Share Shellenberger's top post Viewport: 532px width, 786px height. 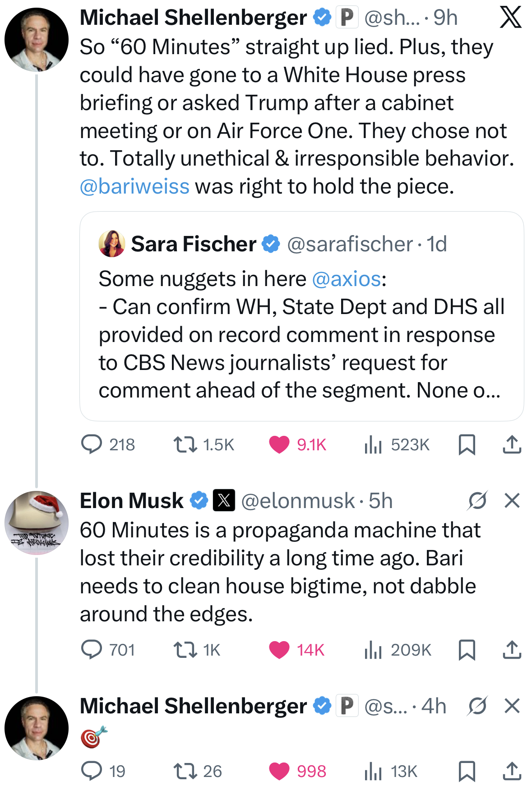coord(512,444)
